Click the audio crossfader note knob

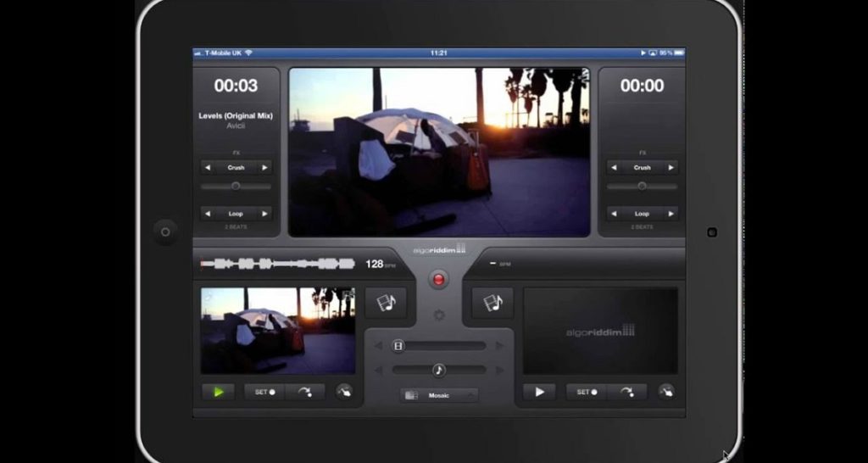(x=438, y=370)
